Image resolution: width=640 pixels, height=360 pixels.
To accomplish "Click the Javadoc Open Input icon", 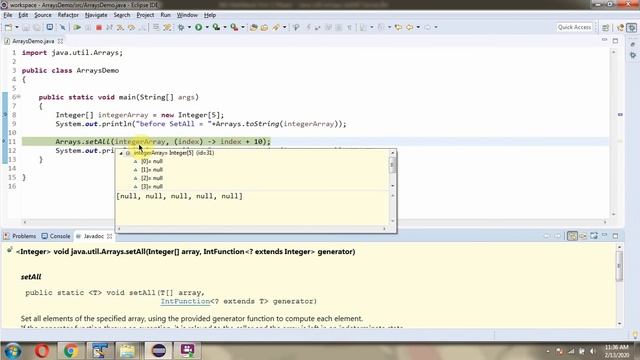I will (583, 236).
